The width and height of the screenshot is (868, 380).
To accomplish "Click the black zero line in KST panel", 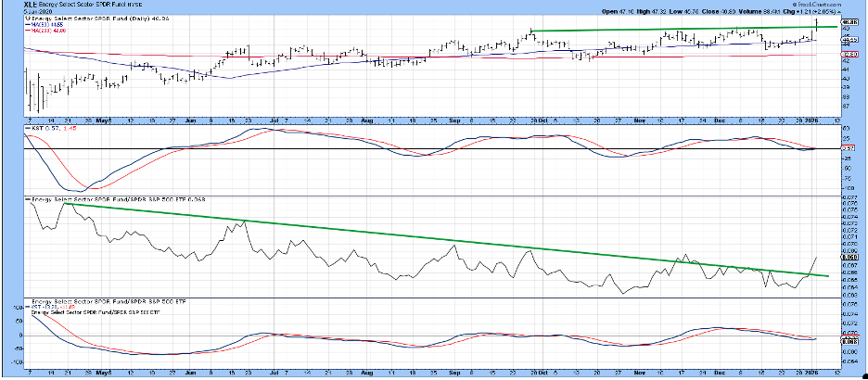I will pos(432,149).
